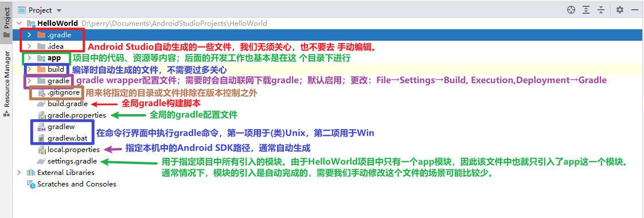Click the External Libraries icon
The height and width of the screenshot is (218, 644).
(x=31, y=173)
